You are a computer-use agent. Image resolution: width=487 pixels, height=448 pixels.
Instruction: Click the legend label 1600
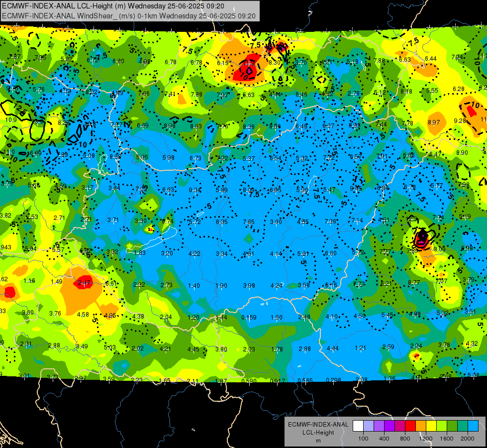coord(447,439)
